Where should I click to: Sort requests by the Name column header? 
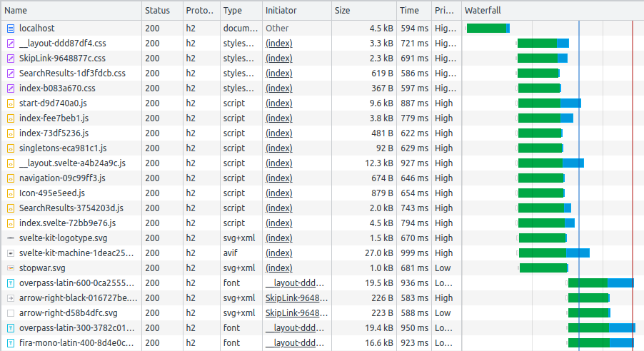click(x=71, y=11)
